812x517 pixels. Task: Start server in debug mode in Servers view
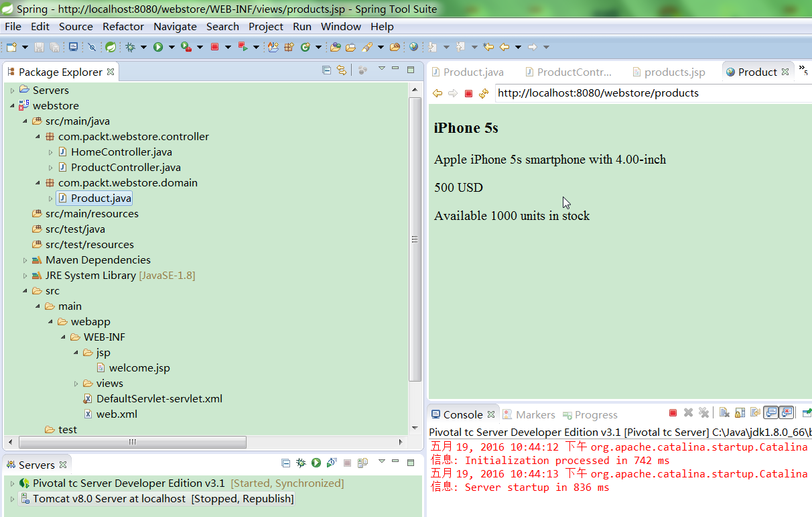301,463
